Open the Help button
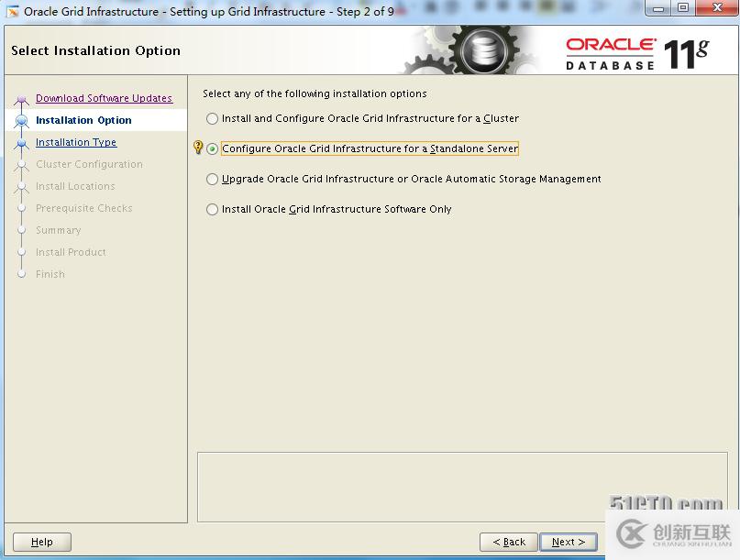The width and height of the screenshot is (740, 560). pyautogui.click(x=42, y=542)
